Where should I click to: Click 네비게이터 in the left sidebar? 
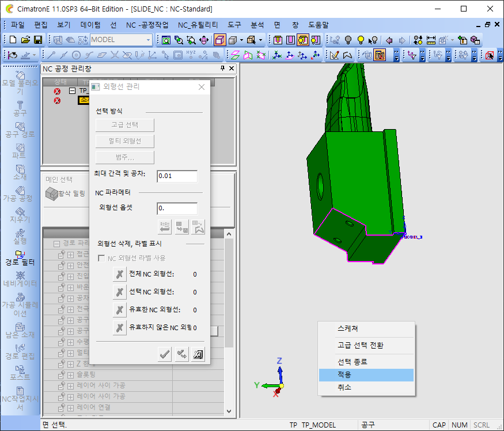(20, 279)
